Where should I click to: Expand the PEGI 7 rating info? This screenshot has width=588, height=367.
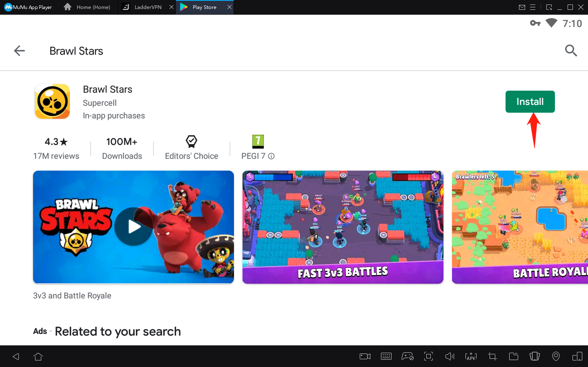[x=272, y=156]
